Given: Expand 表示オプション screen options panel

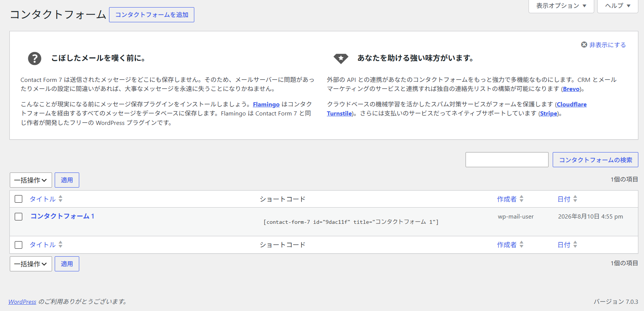Looking at the screenshot, I should pyautogui.click(x=561, y=6).
